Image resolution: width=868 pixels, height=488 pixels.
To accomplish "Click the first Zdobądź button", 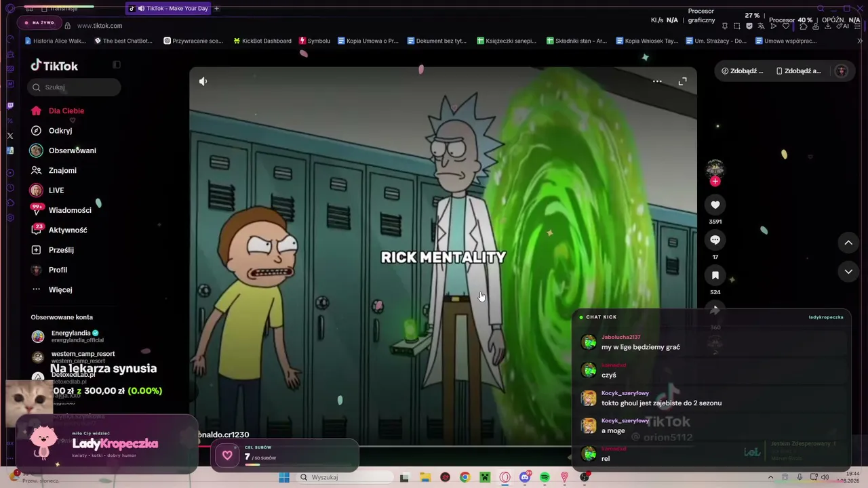I will click(743, 70).
